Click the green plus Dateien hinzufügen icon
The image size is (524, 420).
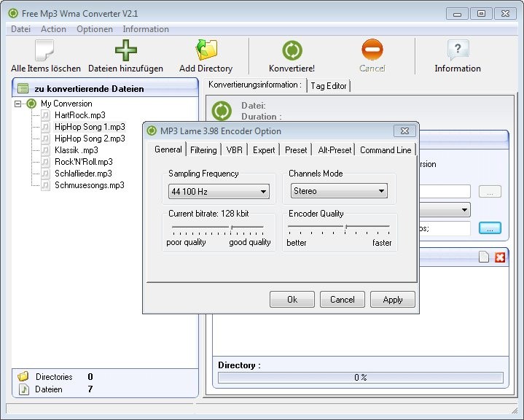[125, 50]
